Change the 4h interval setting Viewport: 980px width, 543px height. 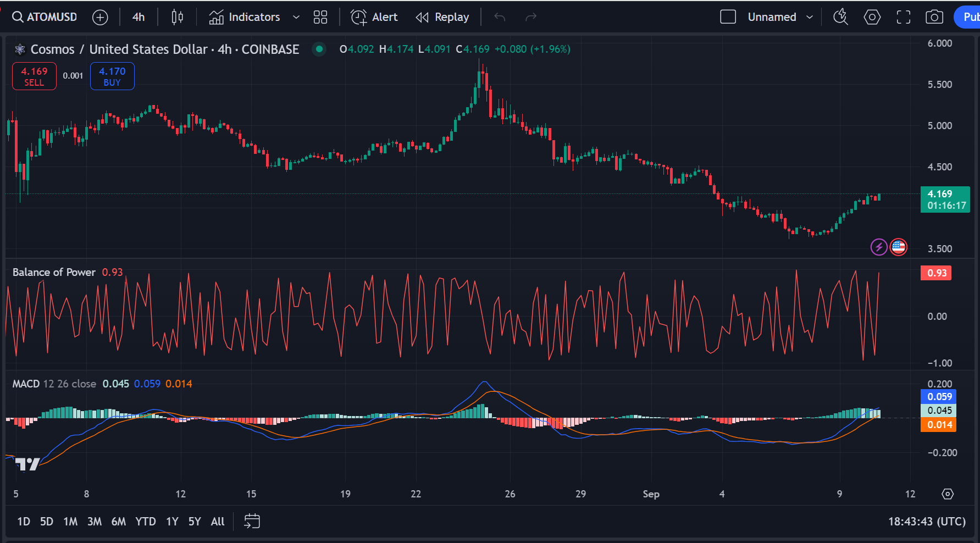139,17
